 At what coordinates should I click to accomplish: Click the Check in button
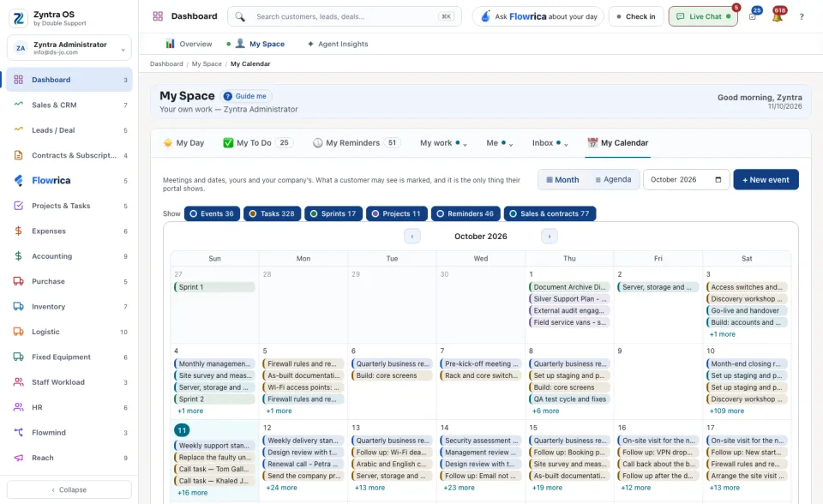636,16
